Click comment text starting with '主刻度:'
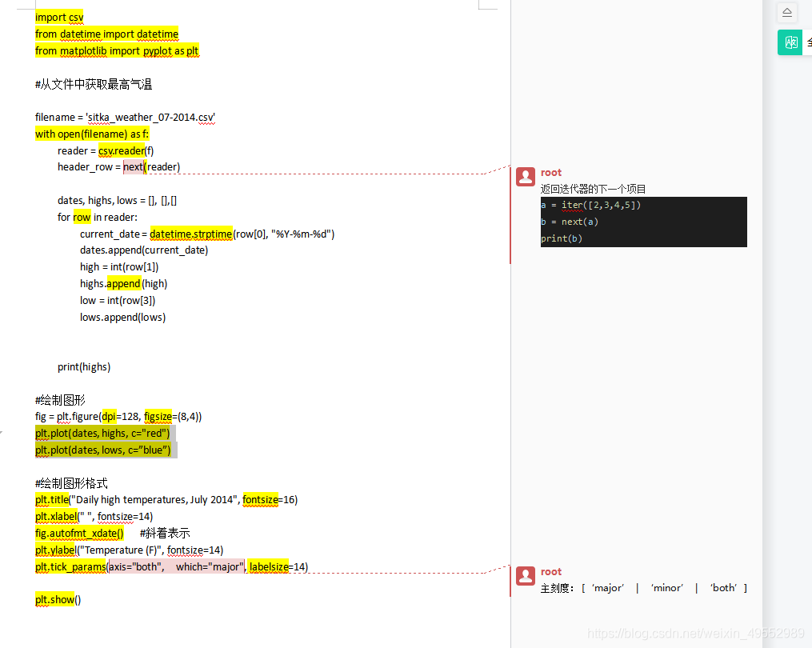This screenshot has width=812, height=648. click(x=644, y=588)
